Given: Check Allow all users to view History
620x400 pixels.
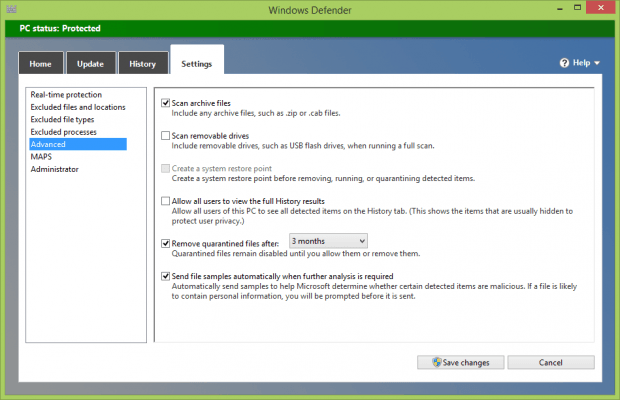Looking at the screenshot, I should click(166, 201).
